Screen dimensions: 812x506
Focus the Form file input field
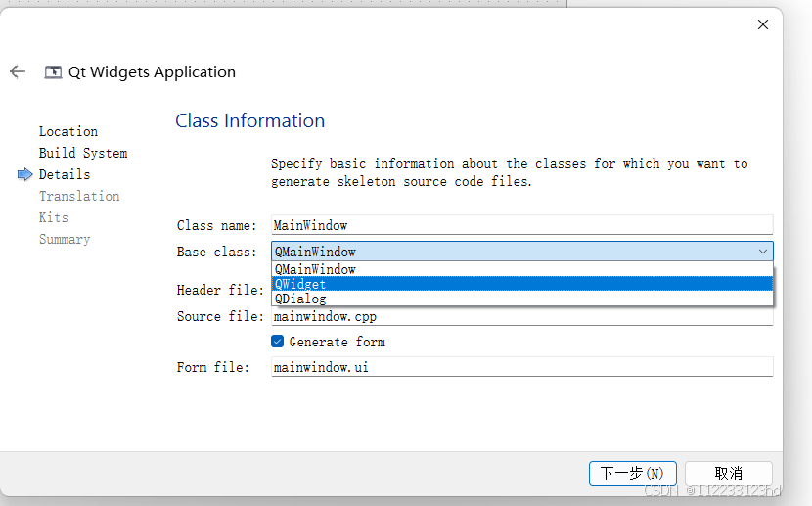522,367
